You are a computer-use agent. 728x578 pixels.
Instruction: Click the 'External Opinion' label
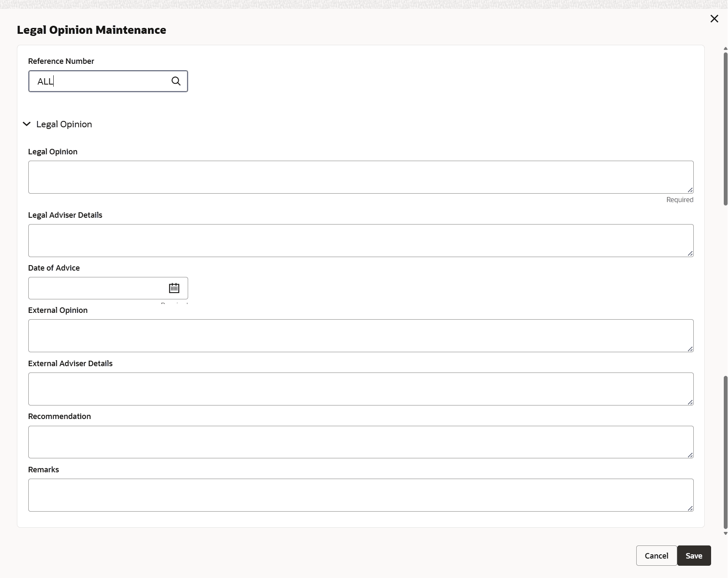(57, 310)
